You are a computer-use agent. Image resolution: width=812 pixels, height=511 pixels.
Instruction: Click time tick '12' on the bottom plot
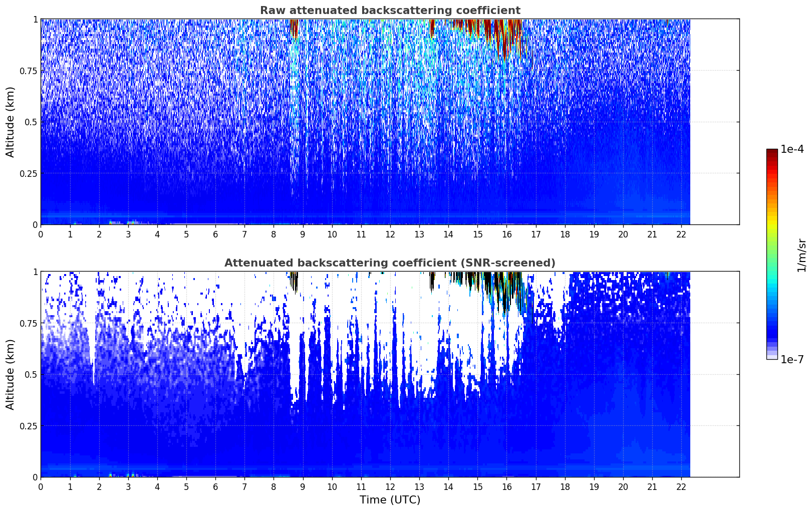(x=390, y=486)
